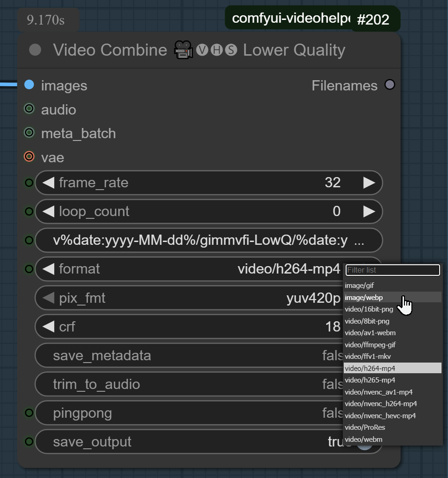Decrease crf with the left arrow
The width and height of the screenshot is (448, 478).
coord(49,326)
